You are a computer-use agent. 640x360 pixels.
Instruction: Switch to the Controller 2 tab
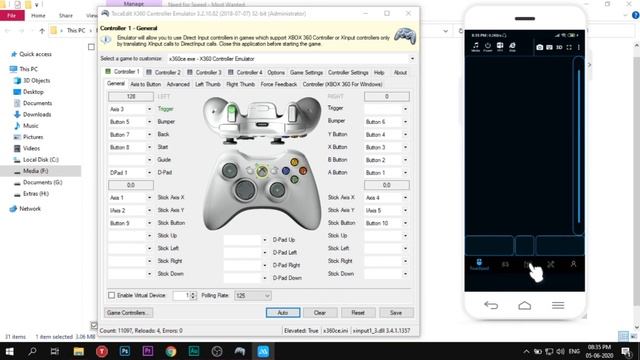[x=163, y=72]
